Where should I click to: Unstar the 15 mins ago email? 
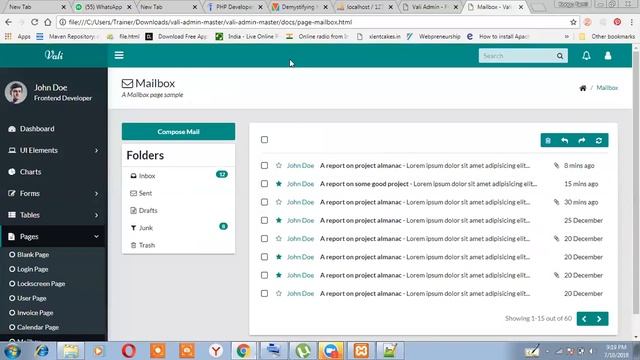point(279,184)
